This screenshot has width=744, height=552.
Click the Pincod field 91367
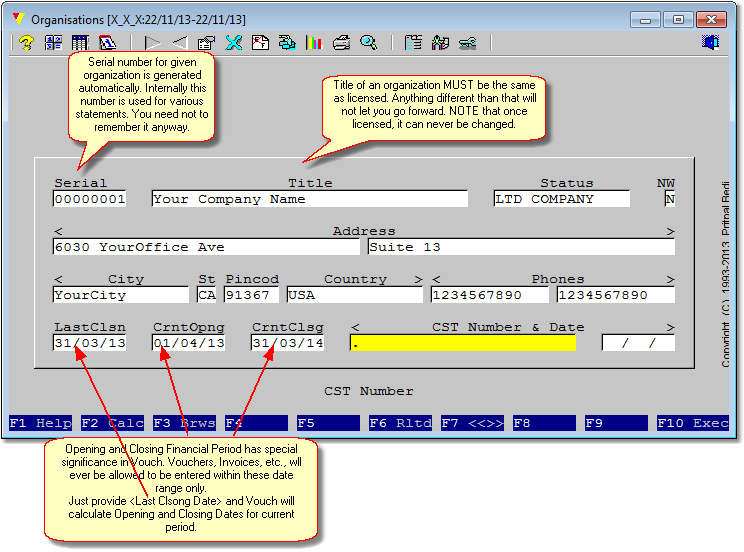tap(251, 295)
